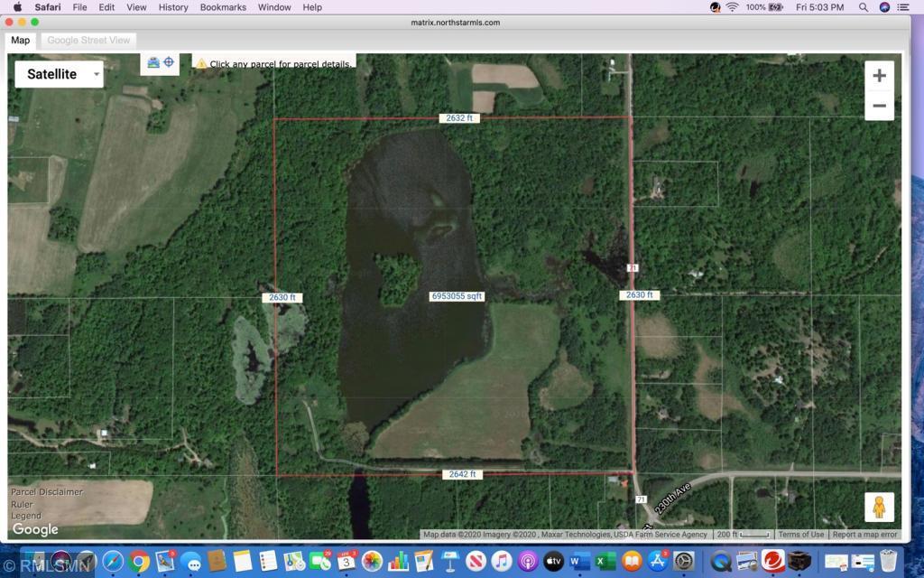
Task: Open Google Chrome from the dock
Action: [139, 562]
